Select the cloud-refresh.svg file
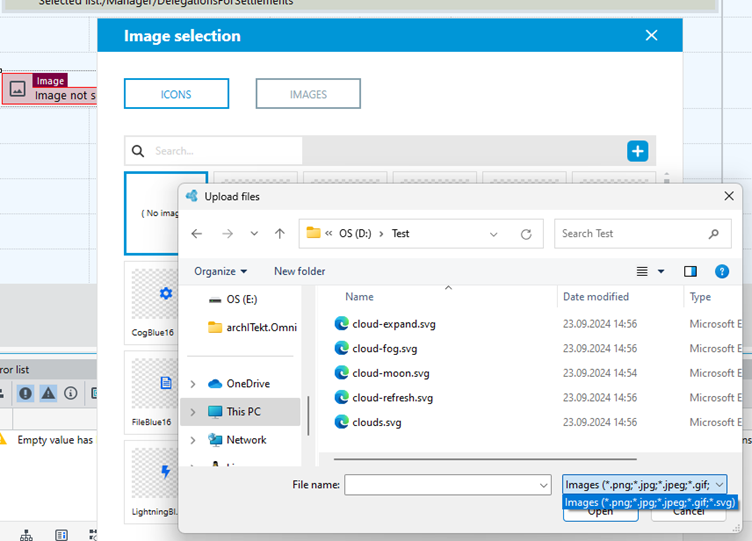The width and height of the screenshot is (752, 541). pyautogui.click(x=392, y=398)
